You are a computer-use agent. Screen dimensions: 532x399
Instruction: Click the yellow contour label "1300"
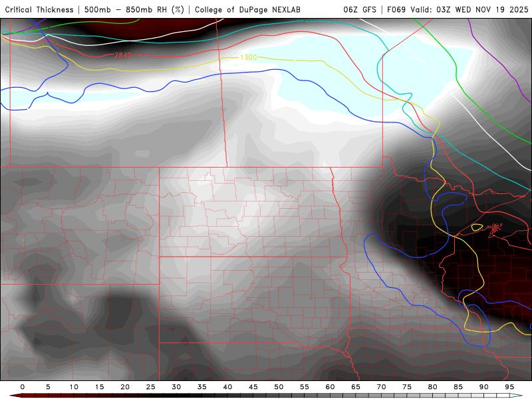click(x=248, y=57)
